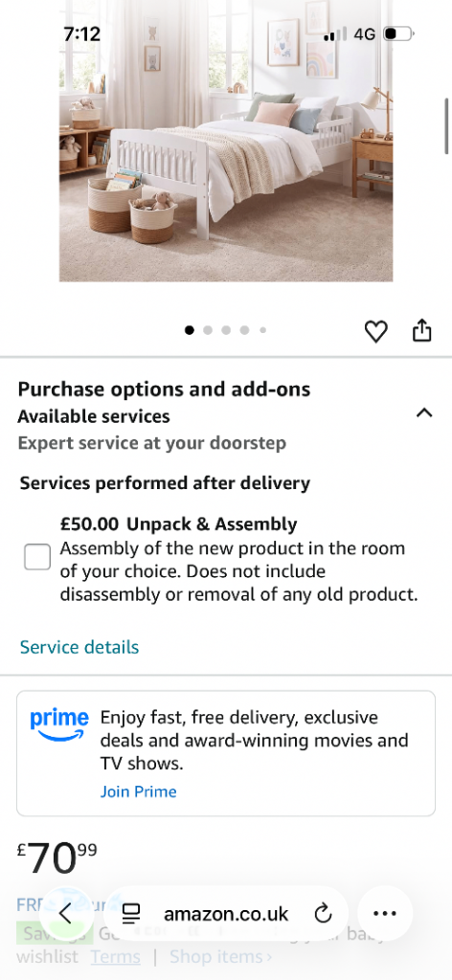Viewport: 452px width, 980px height.
Task: Collapse the Available services section chevron
Action: click(x=424, y=412)
